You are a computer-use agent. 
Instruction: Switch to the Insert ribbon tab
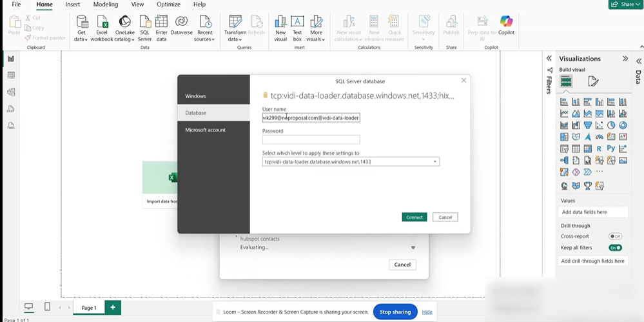click(73, 5)
